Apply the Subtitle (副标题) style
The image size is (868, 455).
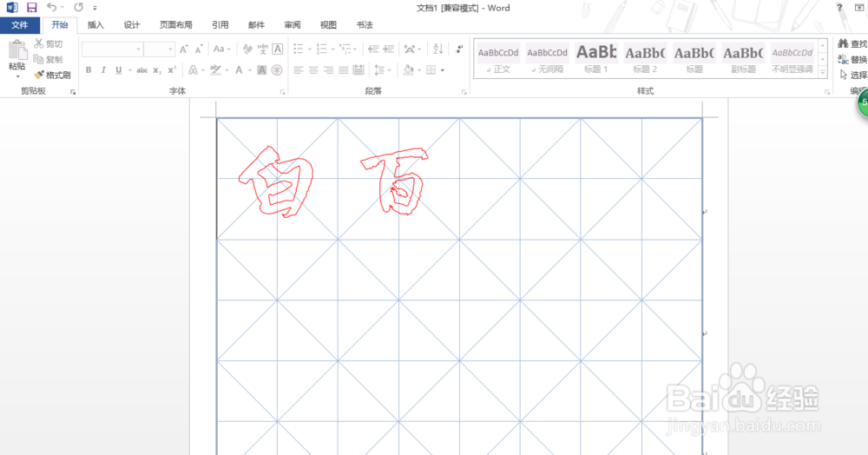coord(743,59)
